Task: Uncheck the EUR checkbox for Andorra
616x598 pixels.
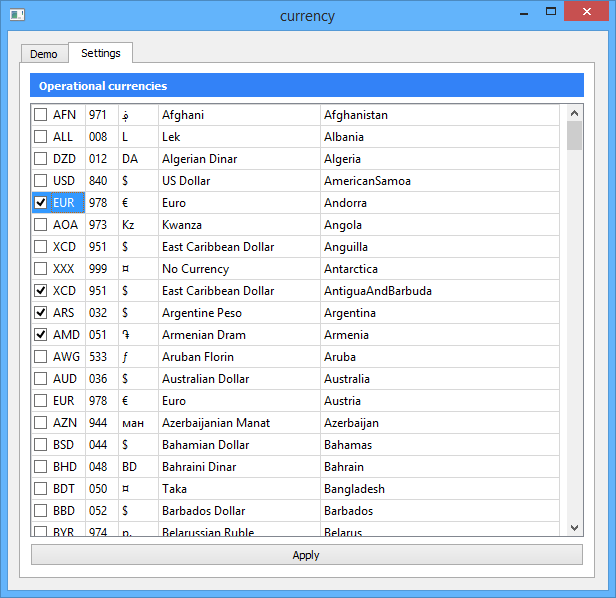Action: (x=40, y=203)
